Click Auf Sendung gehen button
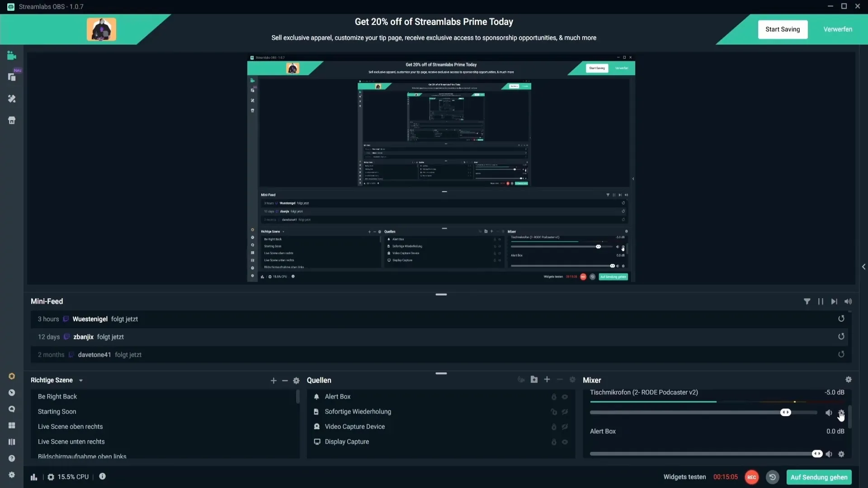 (819, 477)
